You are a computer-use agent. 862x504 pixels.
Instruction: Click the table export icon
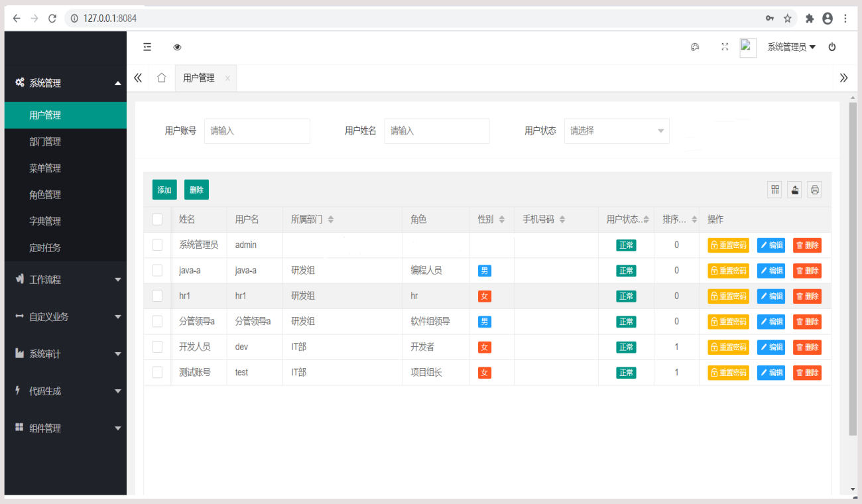(794, 190)
